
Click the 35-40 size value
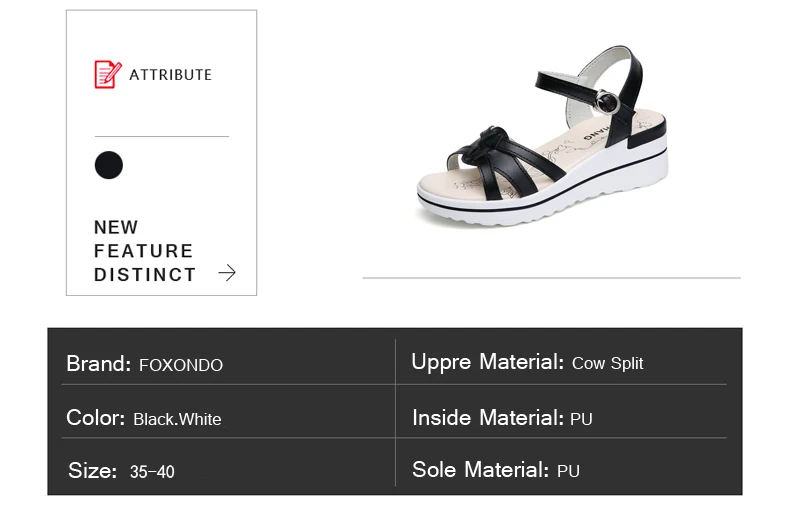(x=152, y=472)
